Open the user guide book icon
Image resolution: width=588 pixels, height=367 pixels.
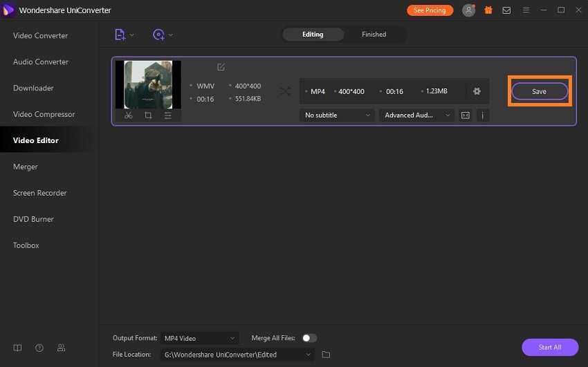pos(17,348)
